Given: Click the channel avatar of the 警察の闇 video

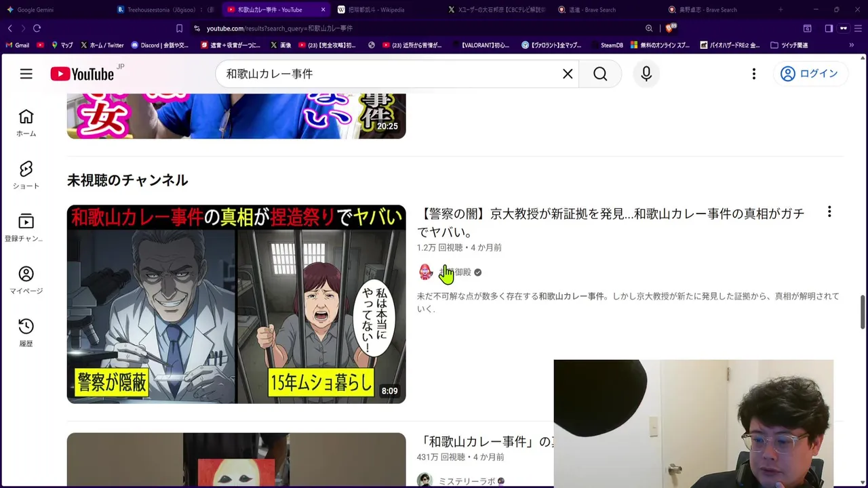Looking at the screenshot, I should click(x=425, y=272).
